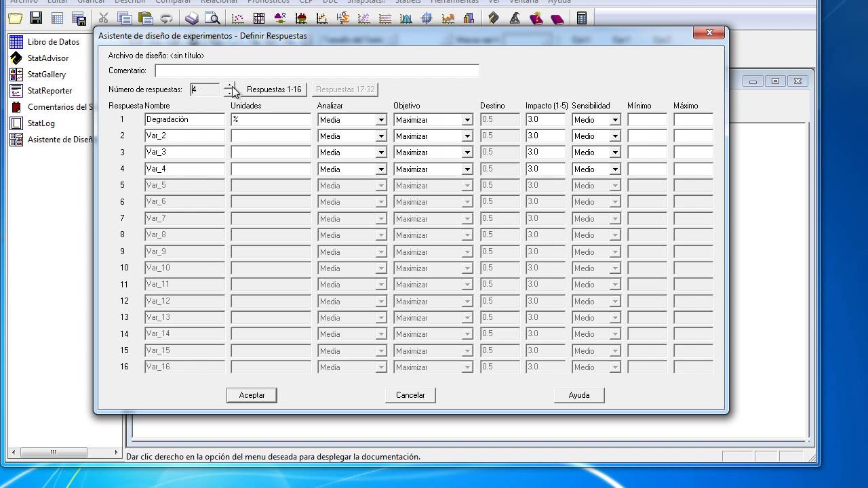868x488 pixels.
Task: Click Mínimo field for Degradación row
Action: tap(647, 119)
